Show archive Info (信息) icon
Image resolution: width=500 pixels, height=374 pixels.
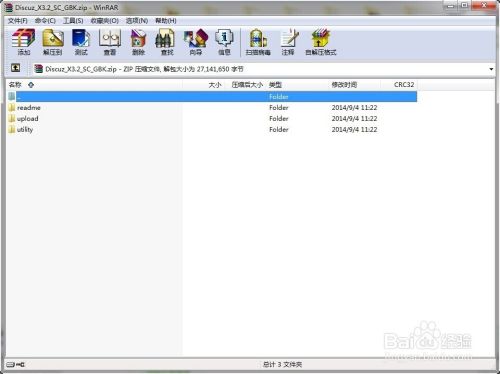tap(224, 42)
